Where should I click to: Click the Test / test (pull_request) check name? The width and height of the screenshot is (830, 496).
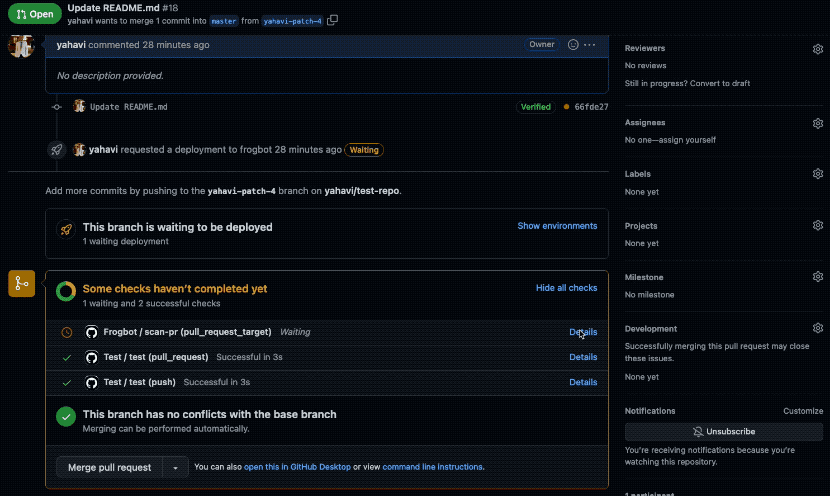(x=156, y=357)
